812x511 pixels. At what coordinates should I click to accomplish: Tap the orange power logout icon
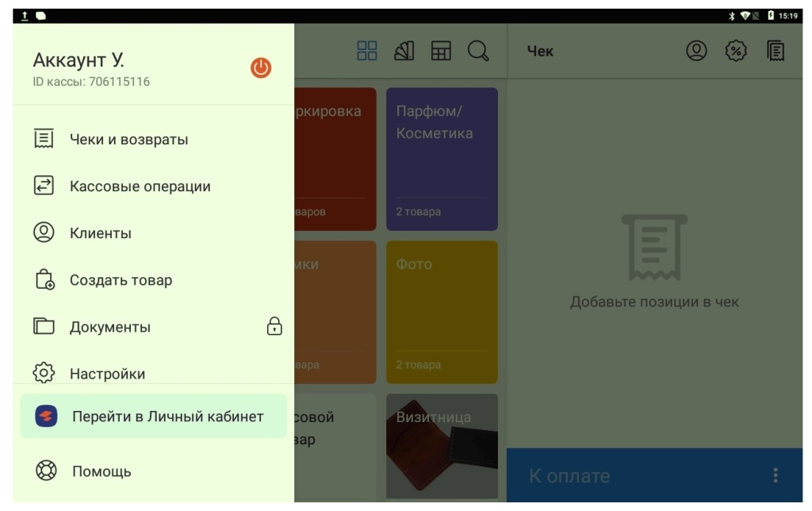(x=261, y=68)
